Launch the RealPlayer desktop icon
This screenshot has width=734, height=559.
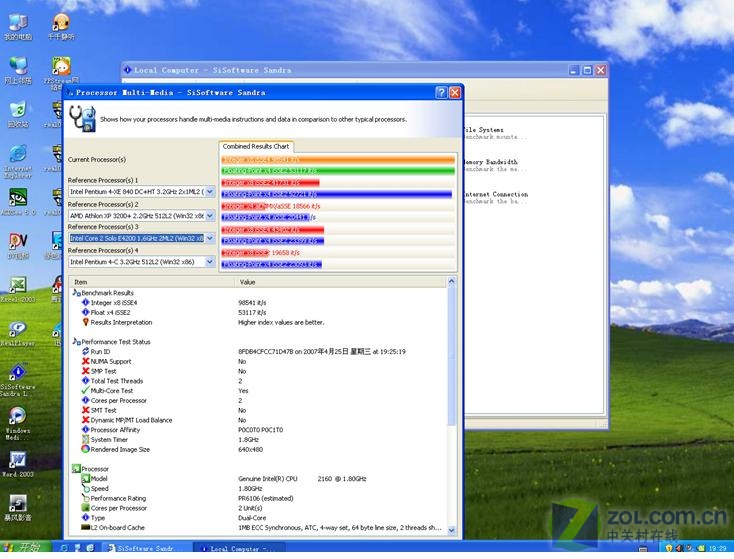pos(18,333)
